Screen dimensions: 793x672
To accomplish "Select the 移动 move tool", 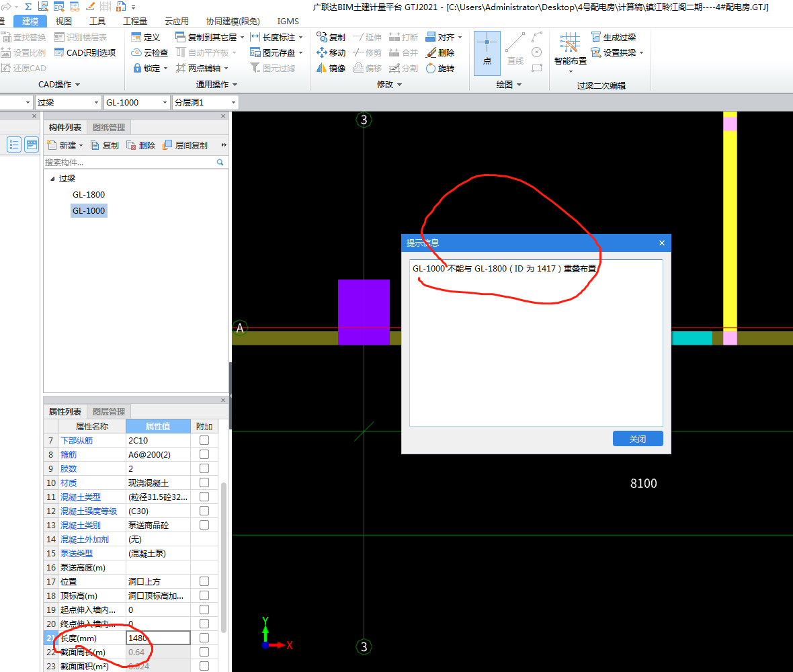I will tap(331, 52).
